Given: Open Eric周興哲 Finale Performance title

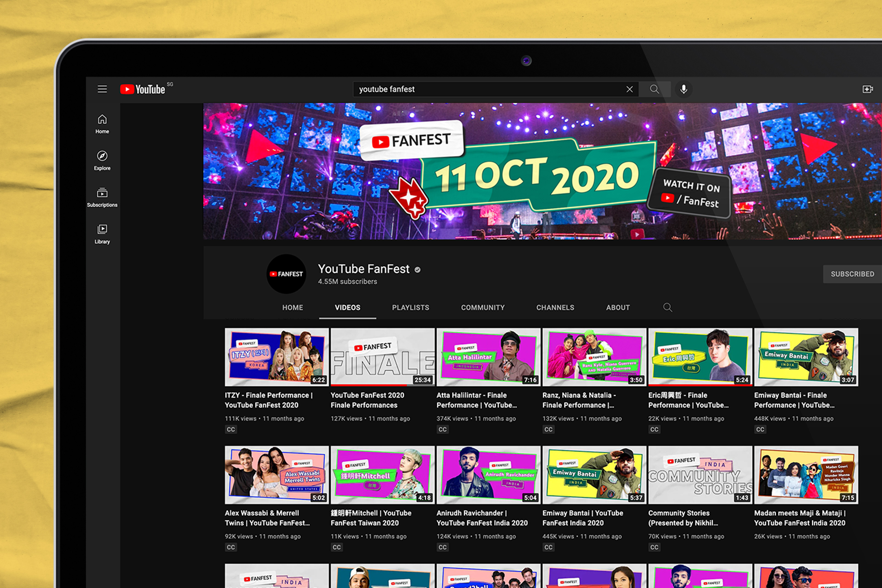Looking at the screenshot, I should 689,400.
